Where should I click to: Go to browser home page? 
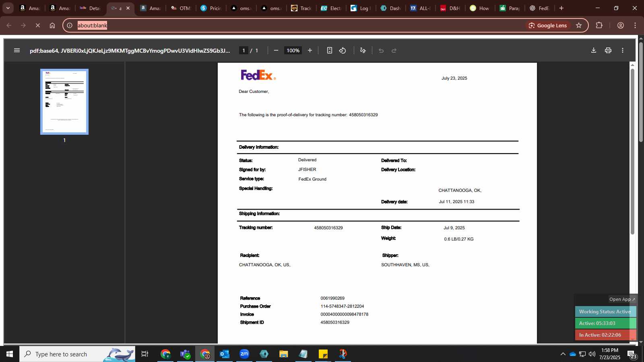pyautogui.click(x=52, y=25)
